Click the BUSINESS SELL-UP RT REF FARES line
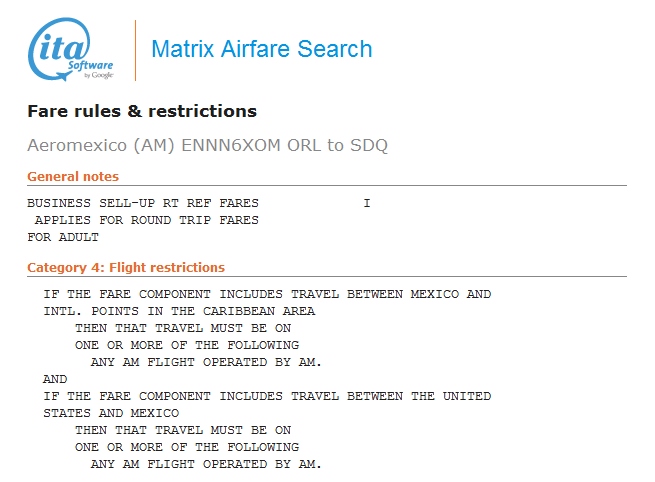655x482 pixels. coord(143,203)
